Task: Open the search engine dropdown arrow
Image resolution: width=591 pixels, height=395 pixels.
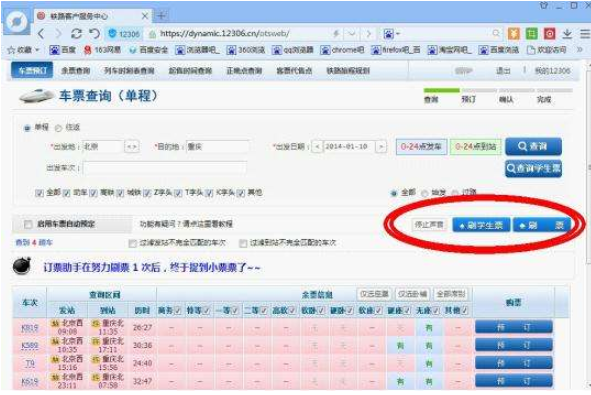Action: pos(398,34)
